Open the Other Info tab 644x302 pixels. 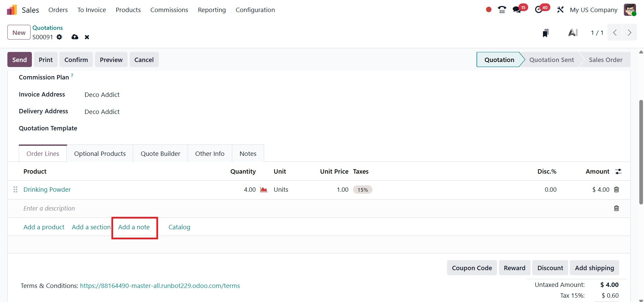(210, 154)
